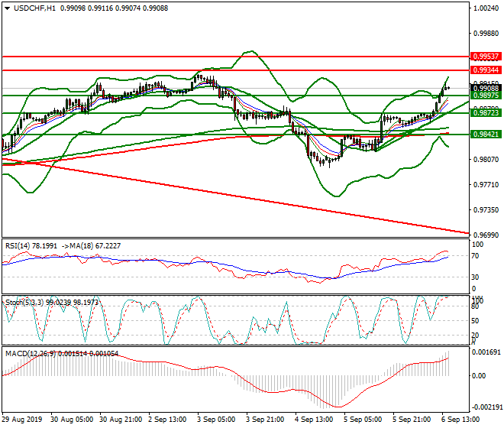Click the 4 Sep 13:00 time label
The image size is (504, 428).
[314, 420]
